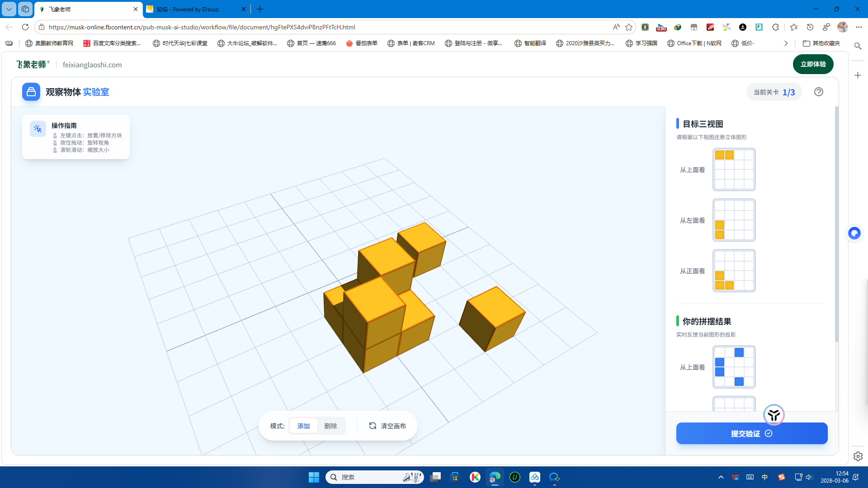
Task: Click the 提交验证 submit button
Action: (751, 433)
